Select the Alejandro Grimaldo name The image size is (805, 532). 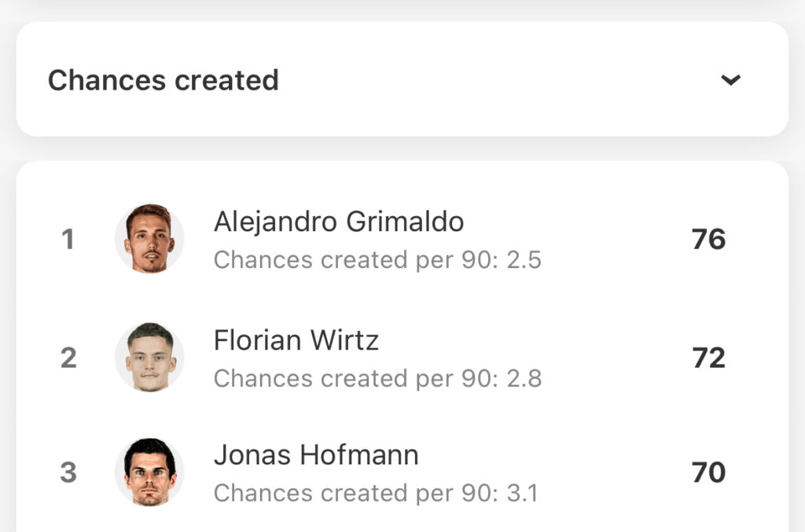(339, 222)
